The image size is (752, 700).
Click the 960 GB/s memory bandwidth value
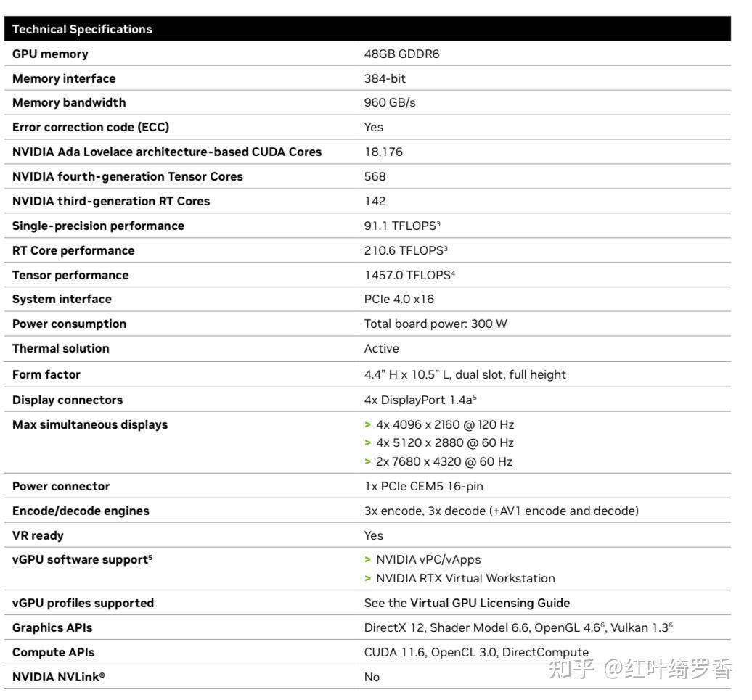390,102
